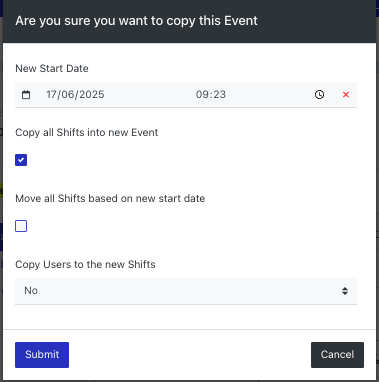The height and width of the screenshot is (382, 379).
Task: Enable Move all Shifts based on new start date
Action: (x=21, y=226)
